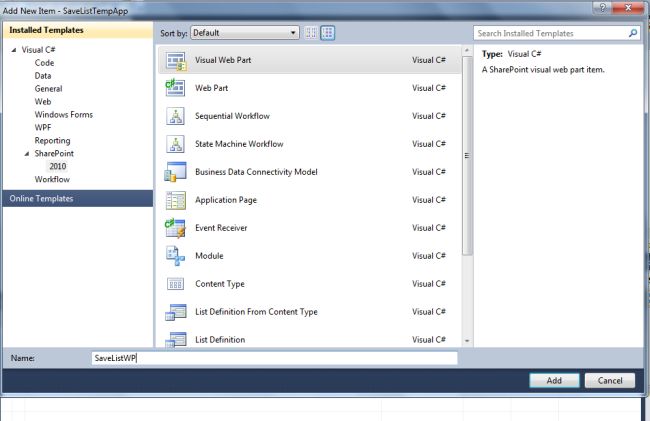Click the help question mark button
The height and width of the screenshot is (421, 650).
tap(602, 7)
